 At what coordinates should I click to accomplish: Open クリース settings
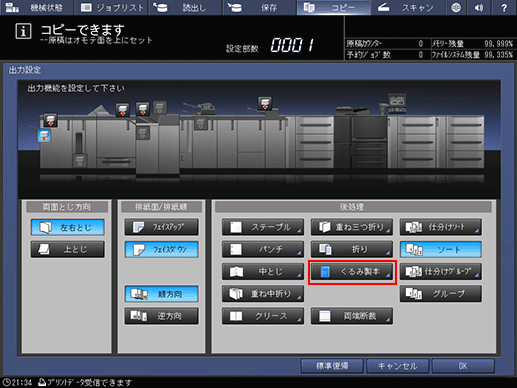(263, 316)
